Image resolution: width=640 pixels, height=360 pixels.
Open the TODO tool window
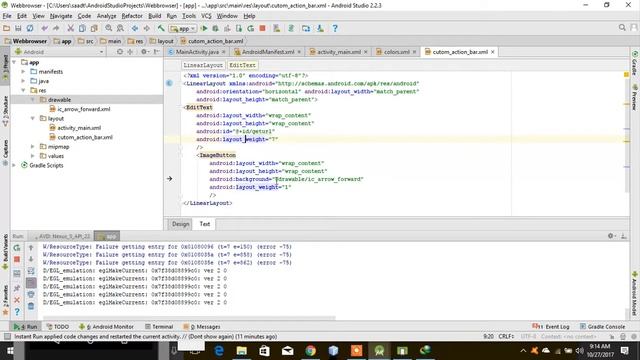58,327
